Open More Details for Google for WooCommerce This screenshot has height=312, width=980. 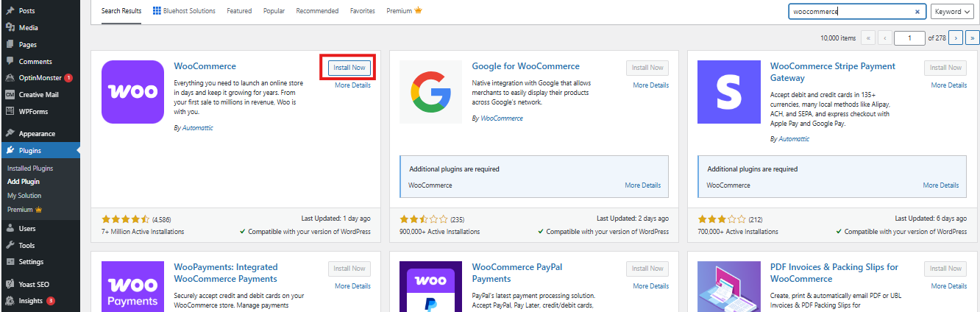(651, 85)
